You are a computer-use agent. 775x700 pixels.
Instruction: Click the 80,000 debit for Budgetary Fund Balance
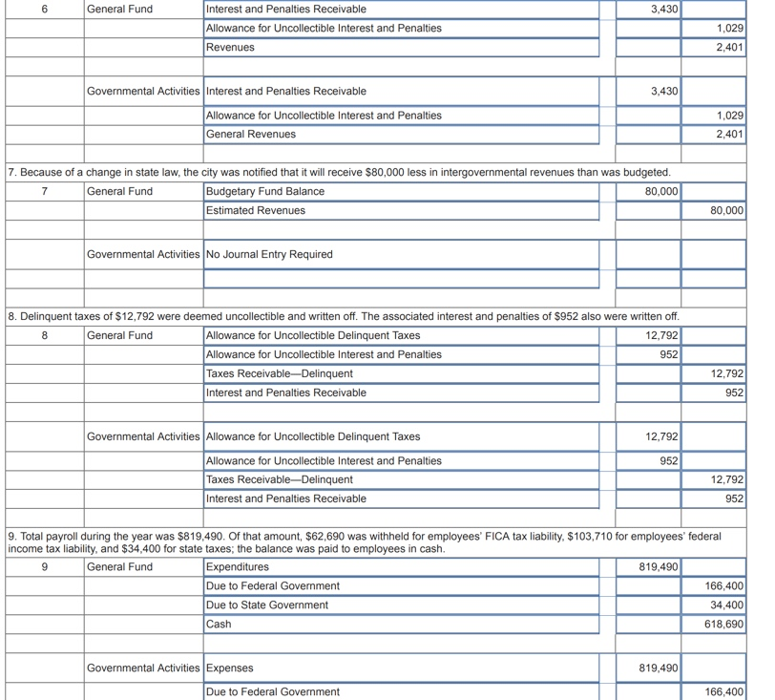coord(648,191)
